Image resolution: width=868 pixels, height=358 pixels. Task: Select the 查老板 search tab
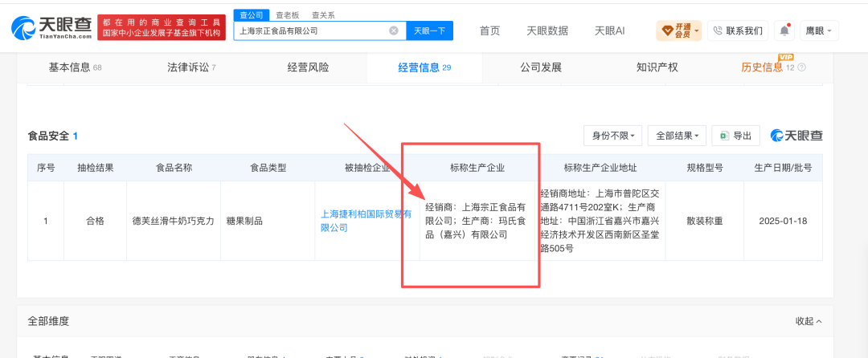point(287,15)
